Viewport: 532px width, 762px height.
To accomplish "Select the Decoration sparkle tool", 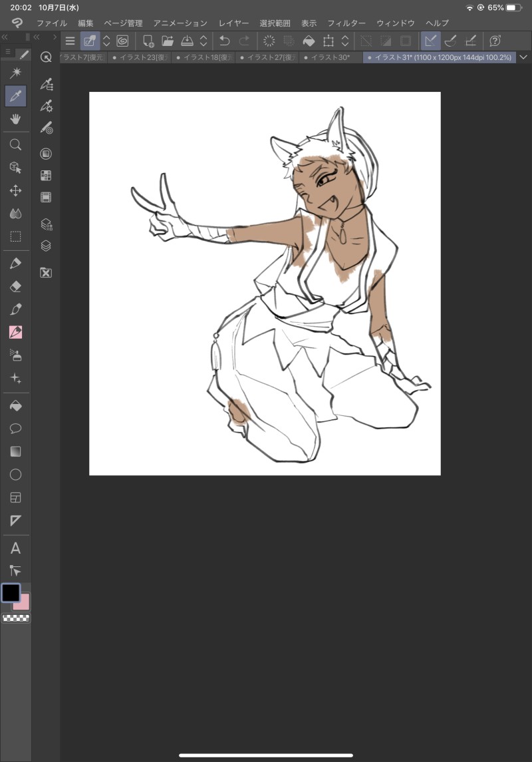I will pos(15,378).
